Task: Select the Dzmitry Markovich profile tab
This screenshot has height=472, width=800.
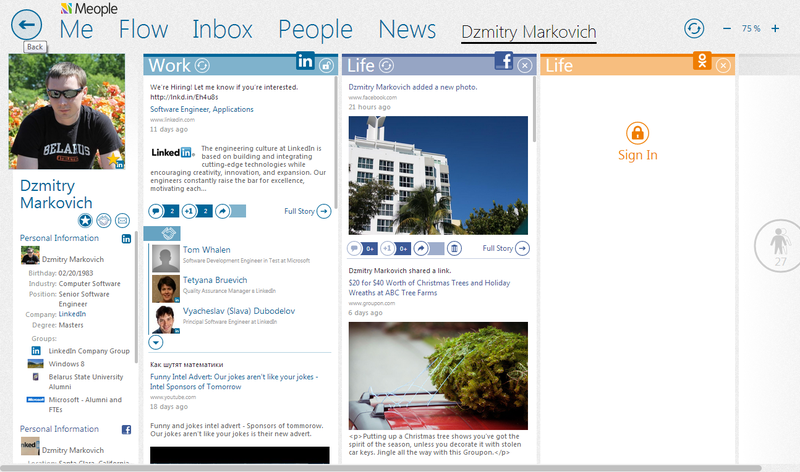Action: click(529, 32)
